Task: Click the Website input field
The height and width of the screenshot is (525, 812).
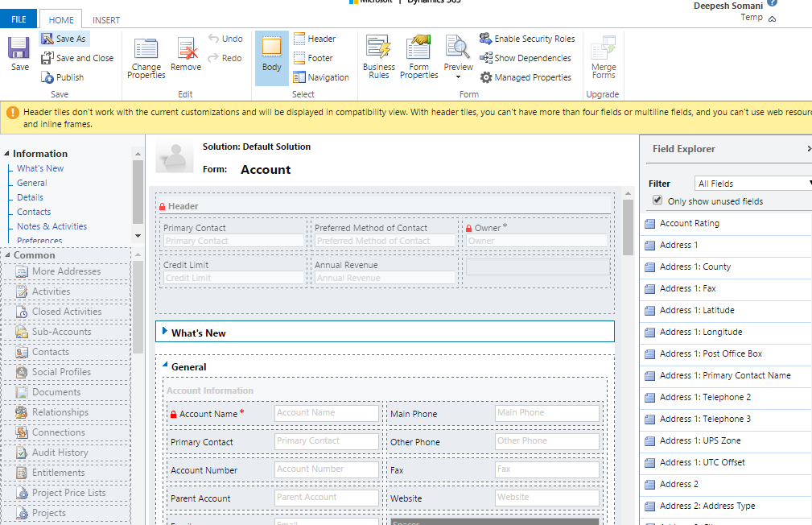Action: (x=547, y=498)
